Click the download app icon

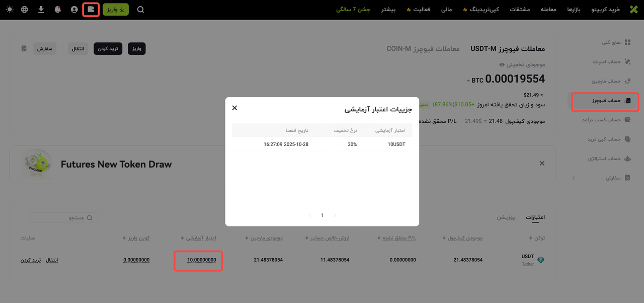[x=41, y=10]
